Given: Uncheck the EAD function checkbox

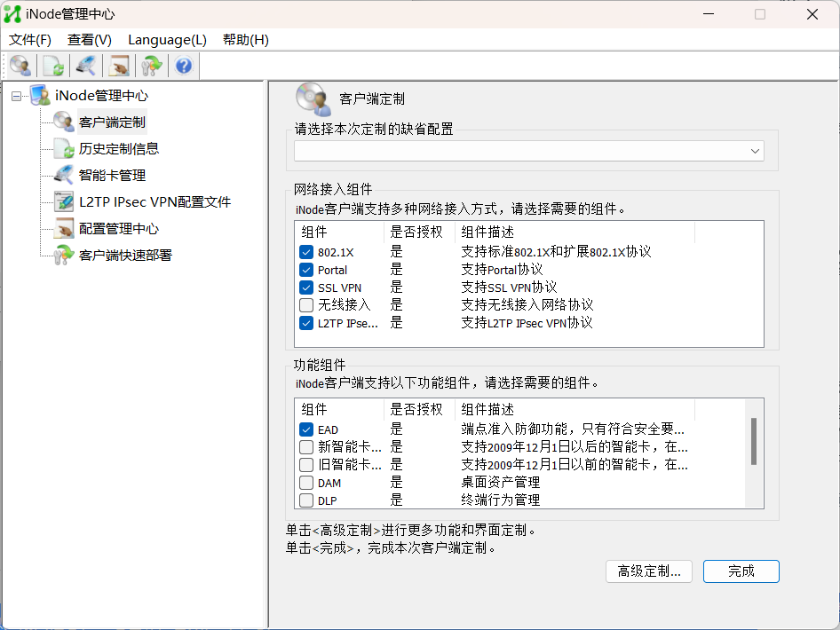Looking at the screenshot, I should point(306,429).
